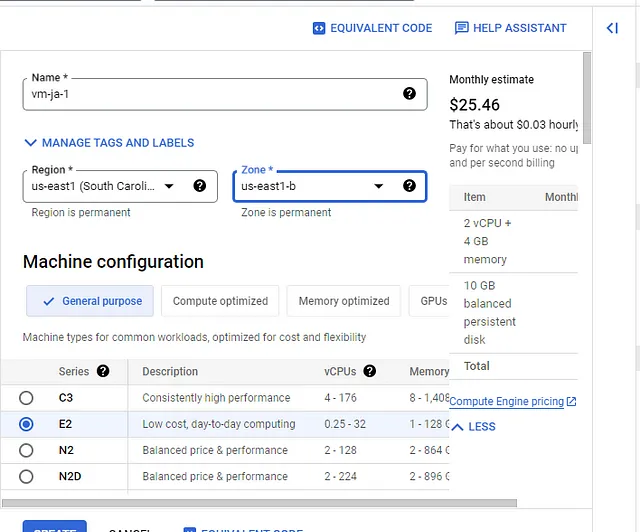Click the vertical scrollbar of the form
The image size is (640, 532).
click(x=587, y=98)
